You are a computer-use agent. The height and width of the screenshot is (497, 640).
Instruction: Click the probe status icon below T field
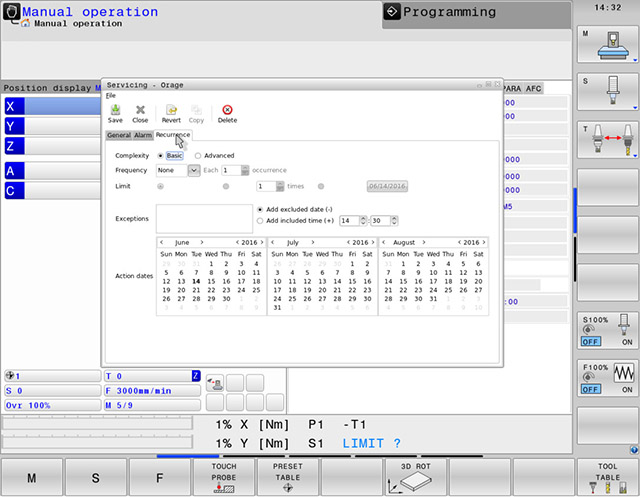215,383
